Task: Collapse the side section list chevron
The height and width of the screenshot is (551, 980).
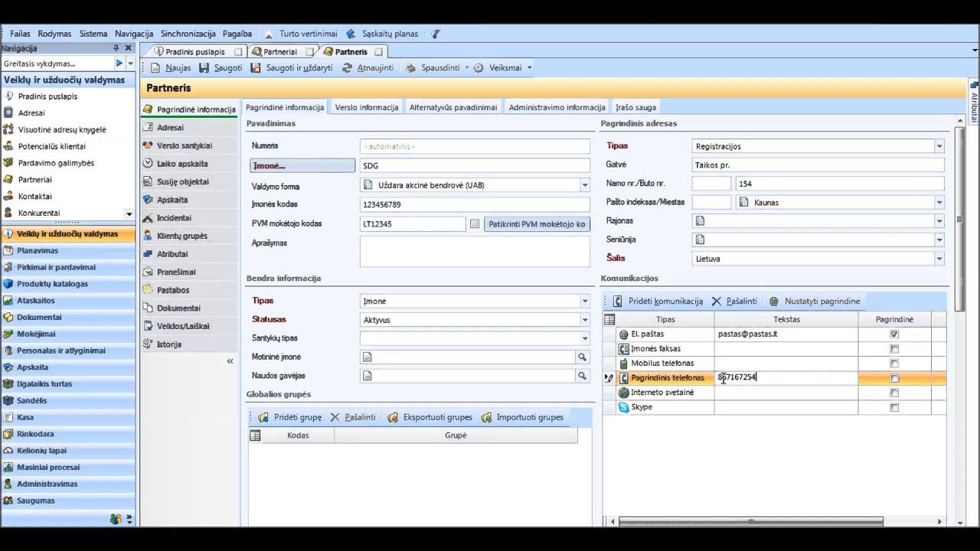Action: (x=230, y=361)
